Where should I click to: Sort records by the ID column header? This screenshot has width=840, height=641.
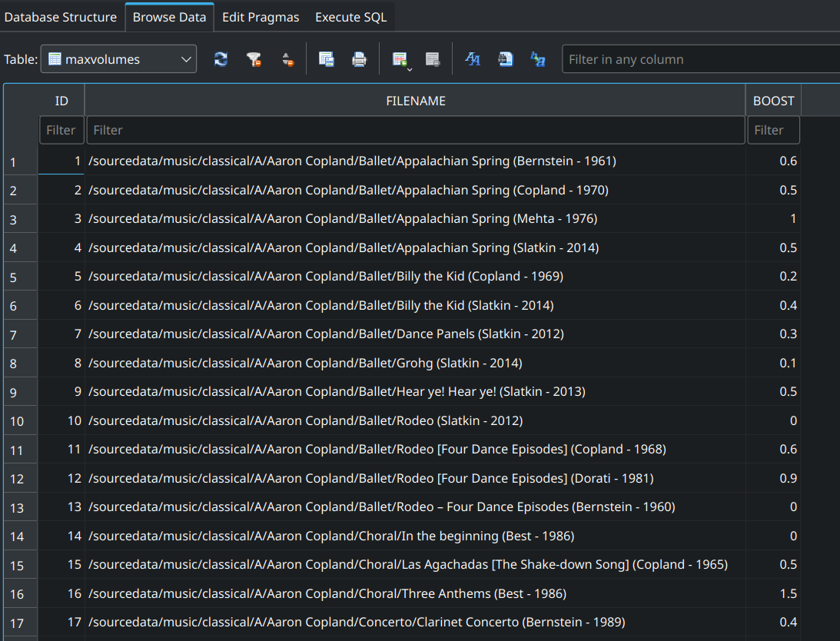pyautogui.click(x=61, y=101)
